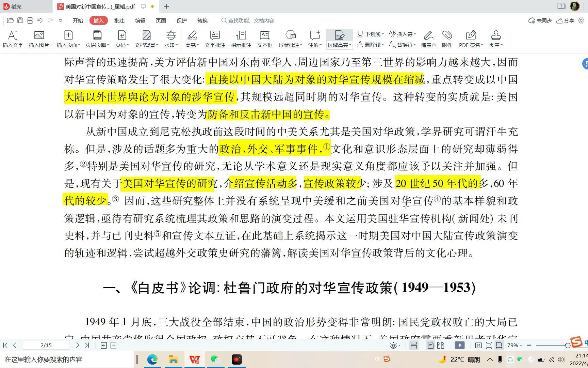Click the Save icon in the quick toolbar
This screenshot has width=588, height=368.
tap(20, 20)
